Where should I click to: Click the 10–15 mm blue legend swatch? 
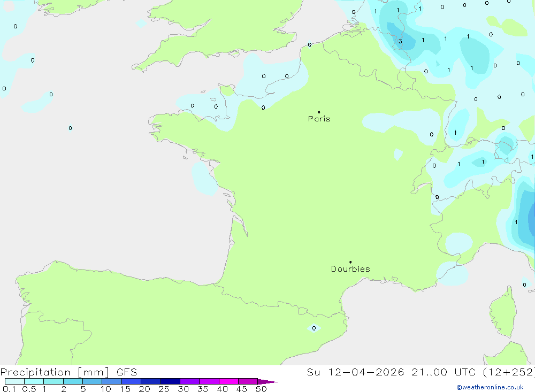112,381
